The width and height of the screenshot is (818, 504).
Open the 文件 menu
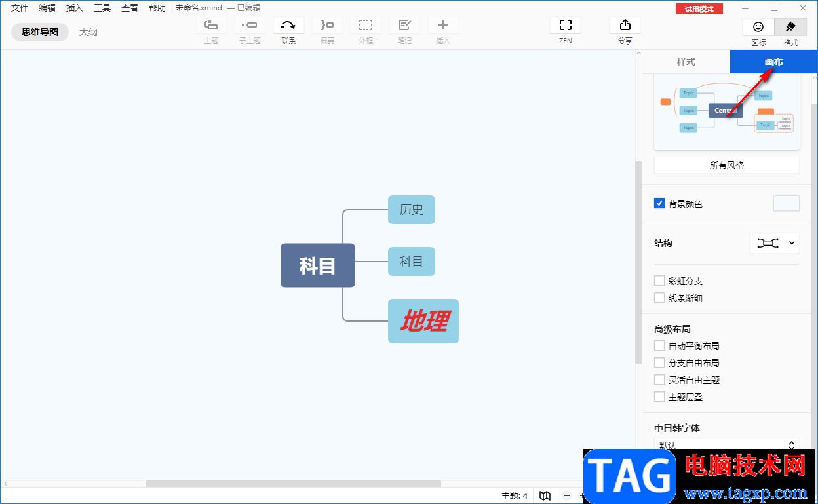20,8
